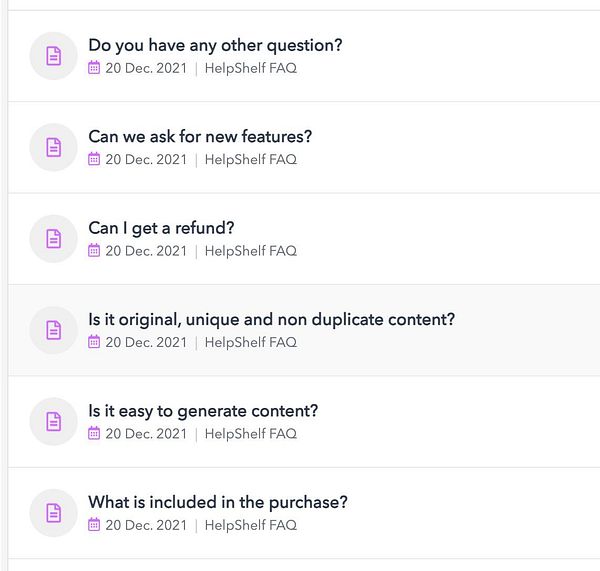This screenshot has width=600, height=571.
Task: Click document icon beside "Can I get a refund?"
Action: pos(53,239)
